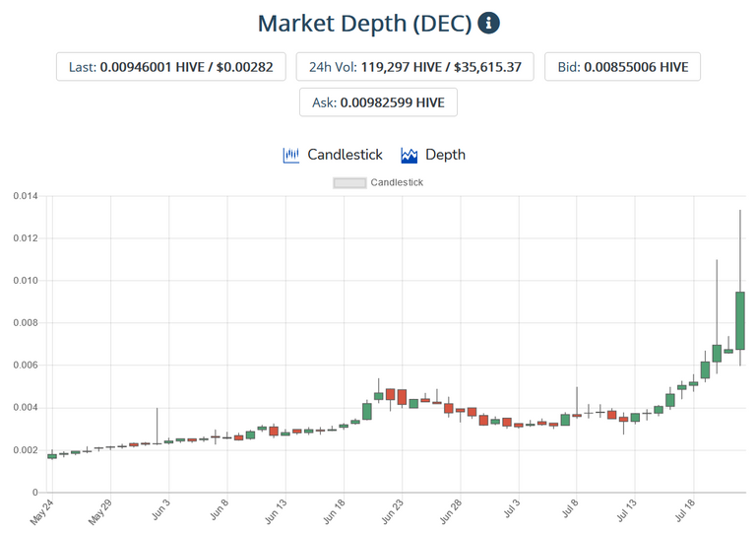756x534 pixels.
Task: Click the 0.008 y-axis label
Action: pyautogui.click(x=25, y=323)
